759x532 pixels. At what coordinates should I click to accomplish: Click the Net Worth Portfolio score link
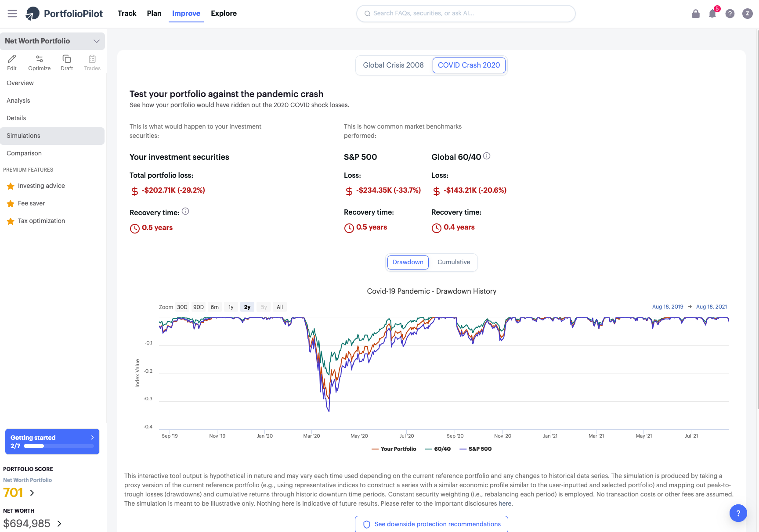point(27,480)
